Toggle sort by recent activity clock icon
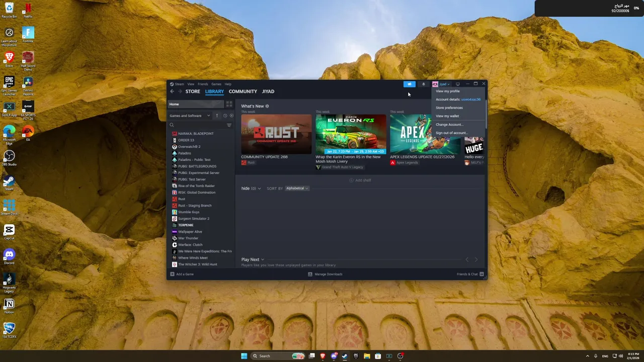Image resolution: width=644 pixels, height=362 pixels. 225,116
